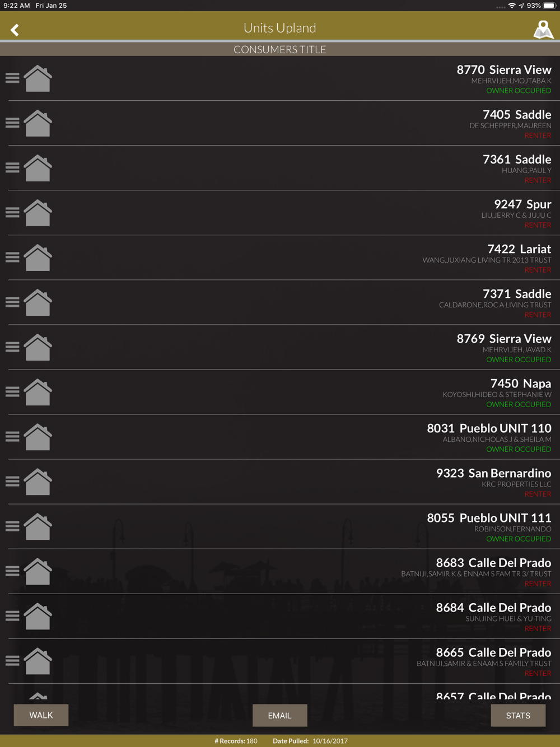Viewport: 560px width, 747px height.
Task: Tap house icon for 9323 San Bernardino
Action: [x=38, y=482]
